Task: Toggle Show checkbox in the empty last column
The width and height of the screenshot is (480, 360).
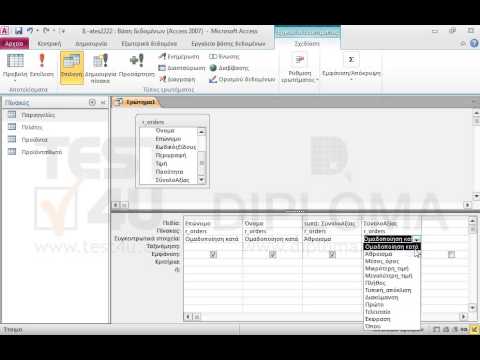Action: 451,254
